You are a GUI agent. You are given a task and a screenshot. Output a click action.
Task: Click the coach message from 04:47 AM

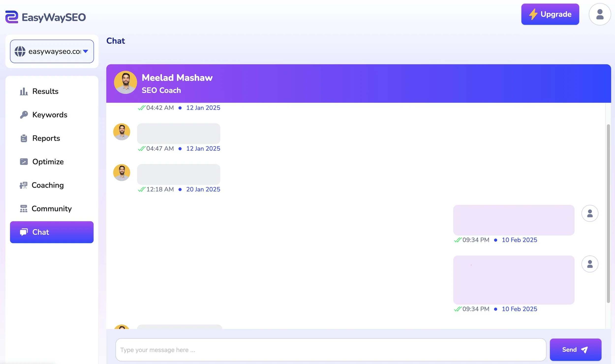tap(178, 134)
